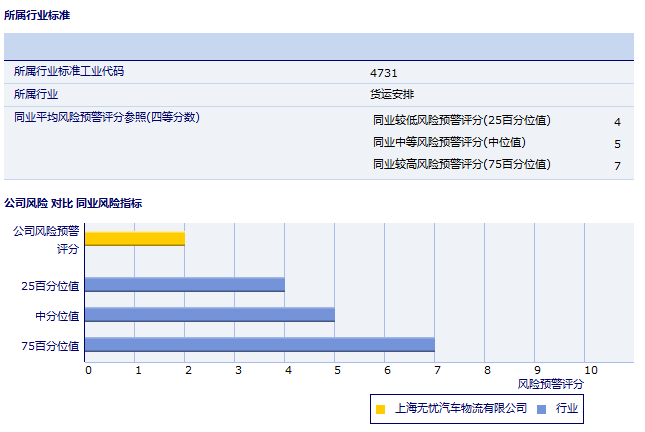Screen dimensions: 645x432
Task: Click 同业中等风险预警评分(中位值) text
Action: tap(449, 142)
